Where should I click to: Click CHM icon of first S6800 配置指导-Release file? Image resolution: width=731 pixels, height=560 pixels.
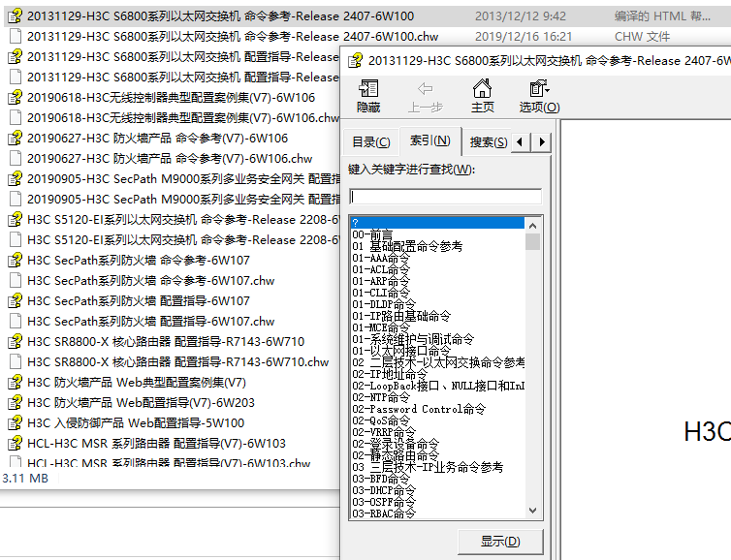[x=15, y=57]
